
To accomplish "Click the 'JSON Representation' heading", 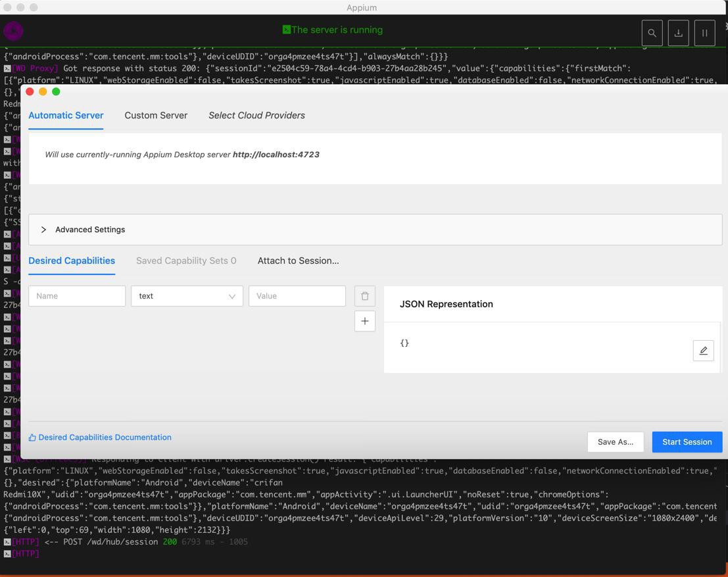I will point(446,304).
